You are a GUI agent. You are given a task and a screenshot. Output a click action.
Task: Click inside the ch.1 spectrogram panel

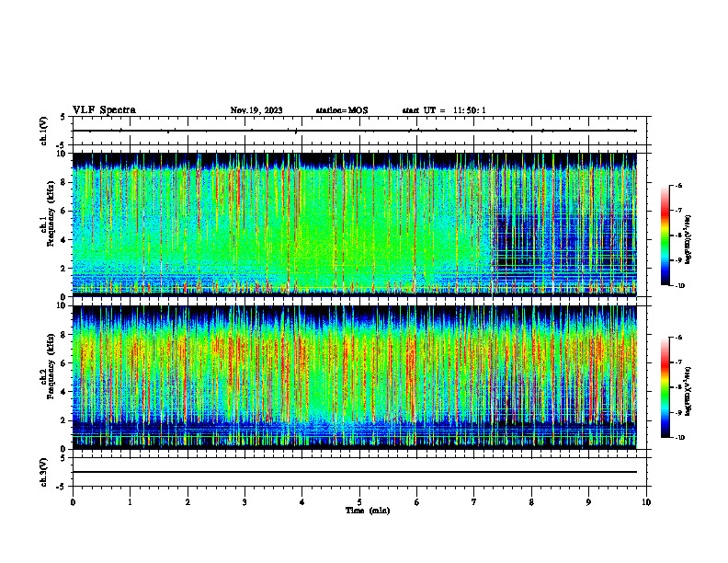point(355,224)
